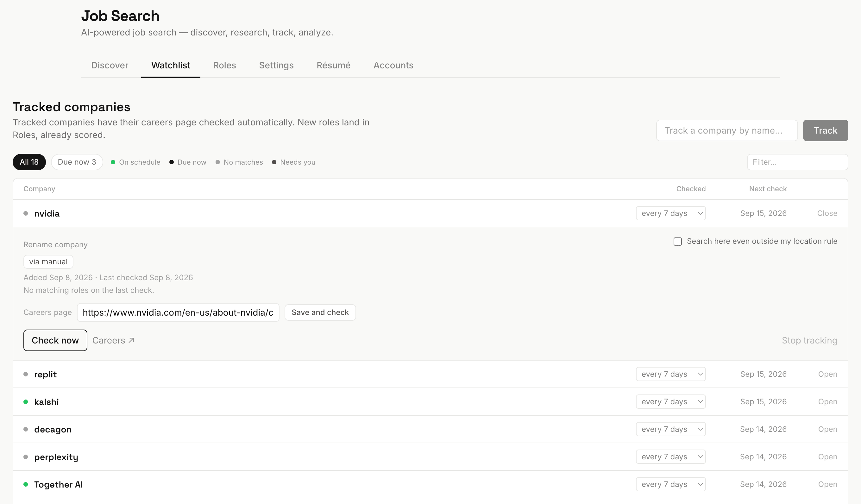861x504 pixels.
Task: Click Rename company for nvidia
Action: click(x=55, y=245)
